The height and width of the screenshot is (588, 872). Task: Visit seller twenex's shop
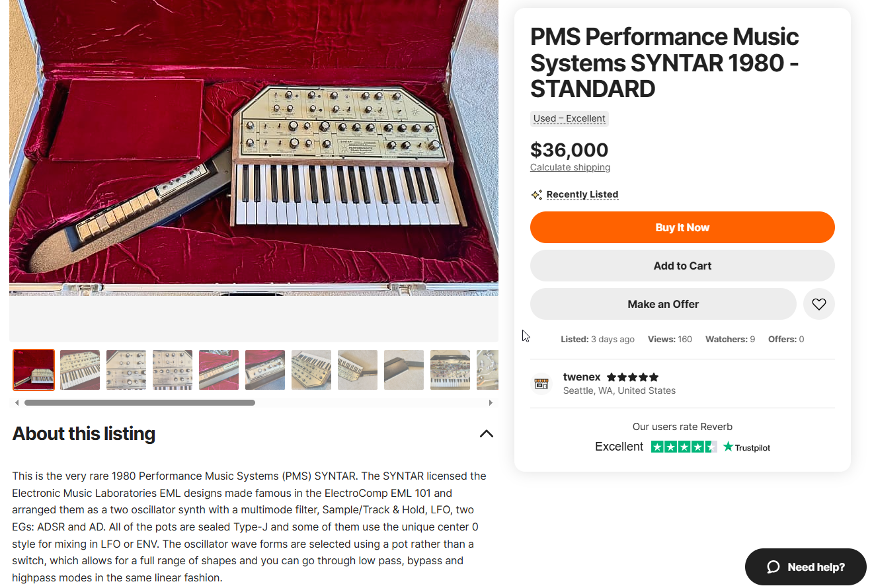click(582, 377)
